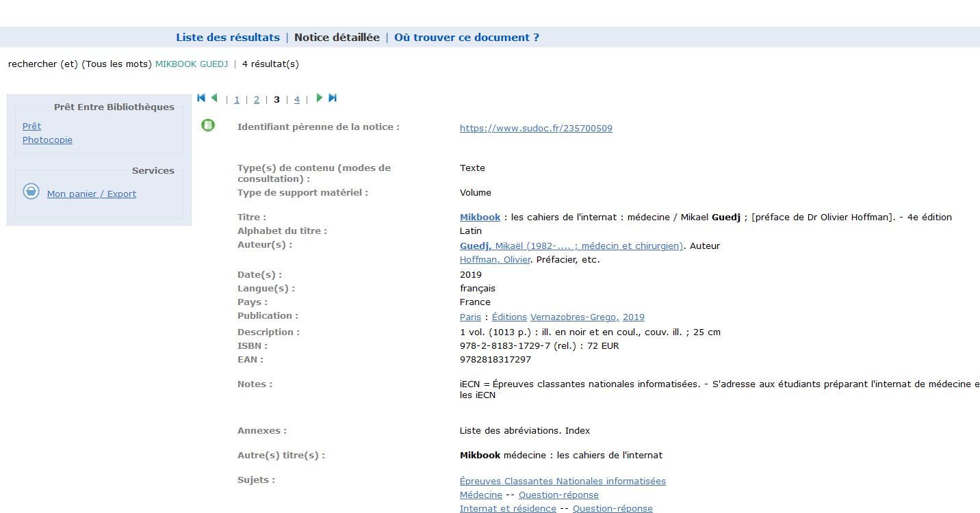Click the Éditions publisher link

click(509, 317)
